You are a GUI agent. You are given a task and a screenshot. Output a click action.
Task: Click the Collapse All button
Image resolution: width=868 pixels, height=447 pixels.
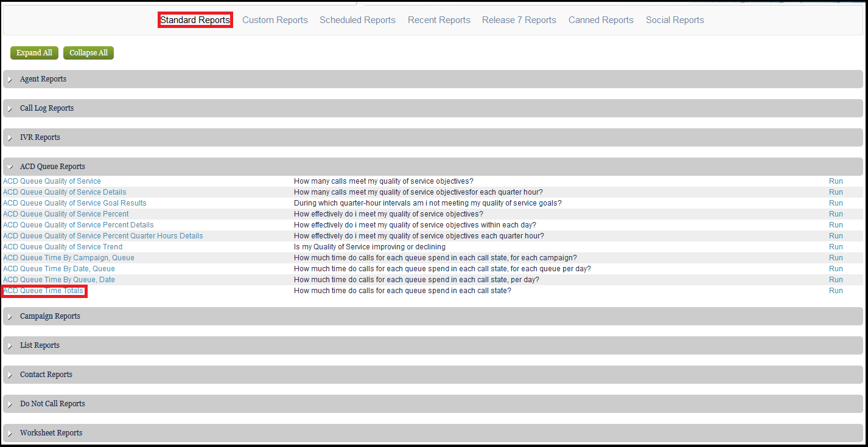[x=88, y=53]
